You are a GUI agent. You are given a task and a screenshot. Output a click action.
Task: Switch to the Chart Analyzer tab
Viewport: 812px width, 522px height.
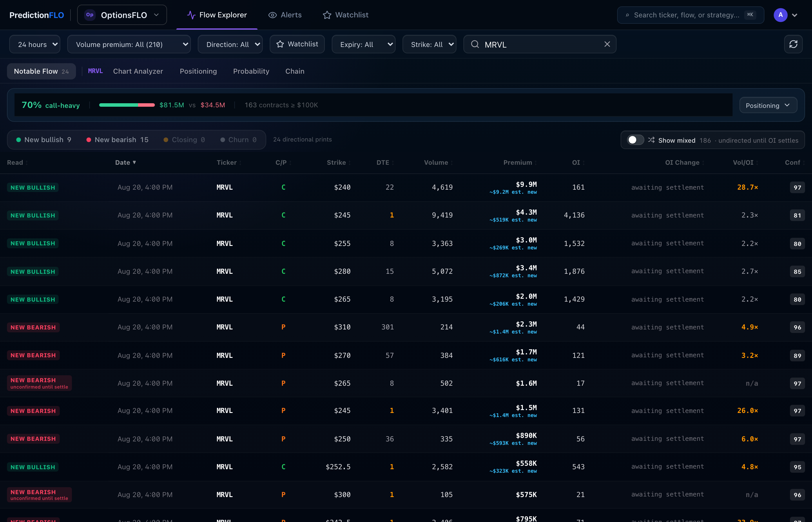(x=138, y=71)
